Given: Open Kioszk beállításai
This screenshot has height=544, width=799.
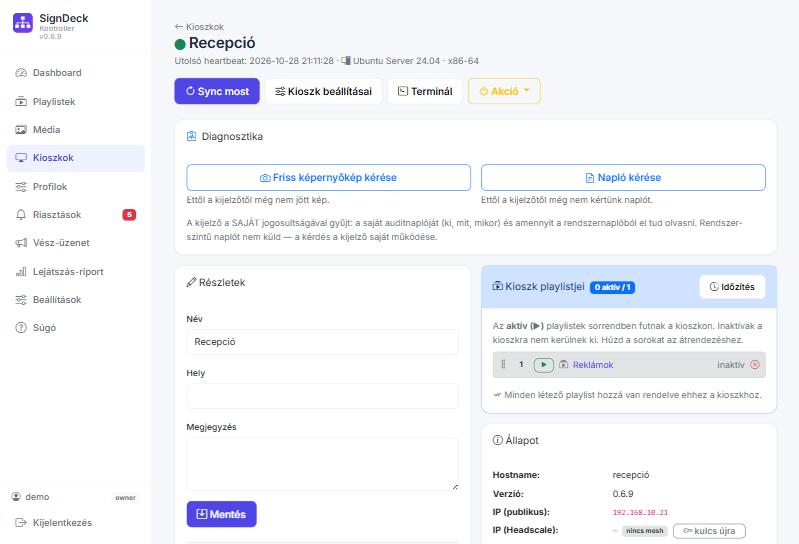Looking at the screenshot, I should (x=324, y=91).
